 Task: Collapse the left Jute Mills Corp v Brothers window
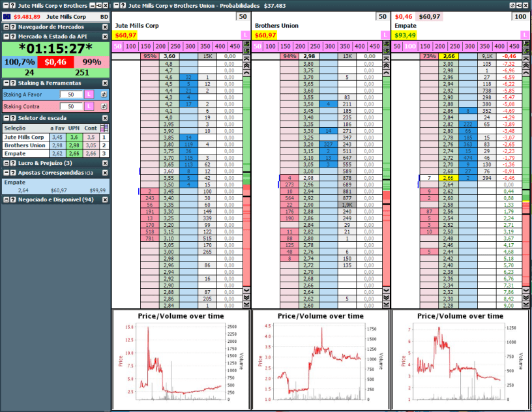point(6,5)
